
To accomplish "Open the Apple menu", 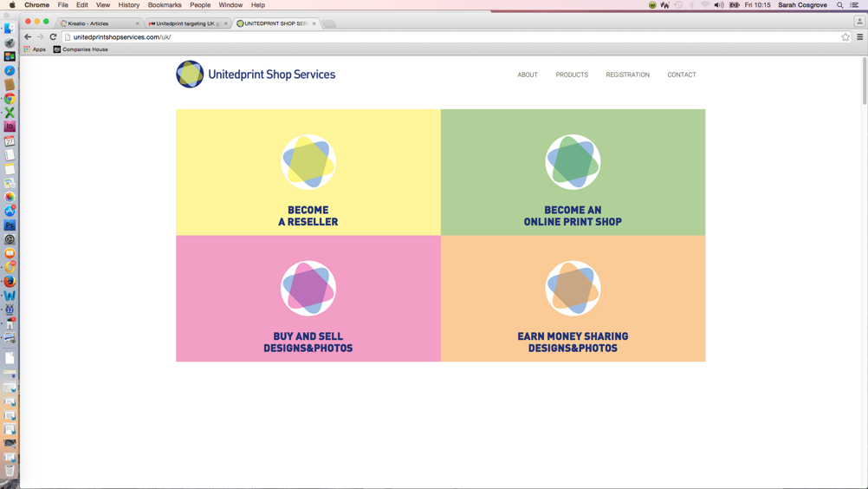I will (12, 5).
